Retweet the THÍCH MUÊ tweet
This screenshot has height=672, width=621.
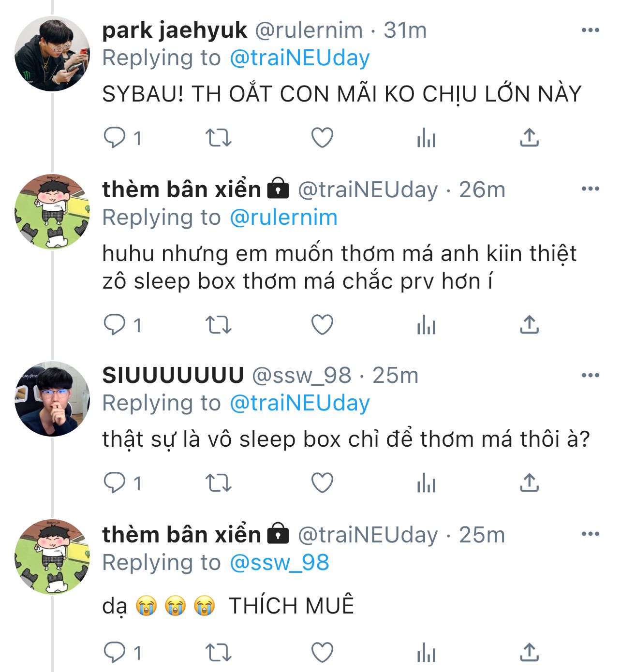pyautogui.click(x=219, y=653)
